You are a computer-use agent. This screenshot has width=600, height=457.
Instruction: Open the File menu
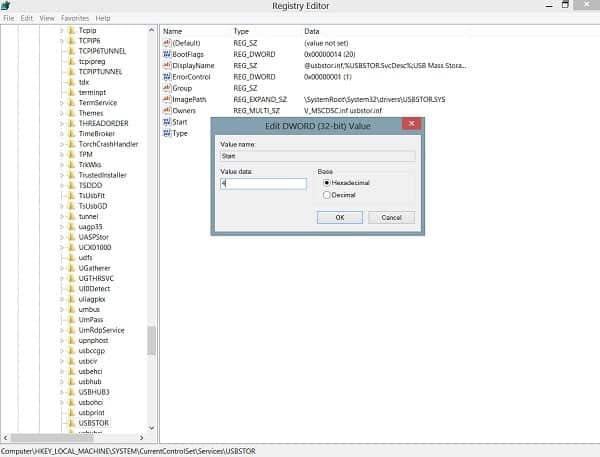tap(9, 18)
